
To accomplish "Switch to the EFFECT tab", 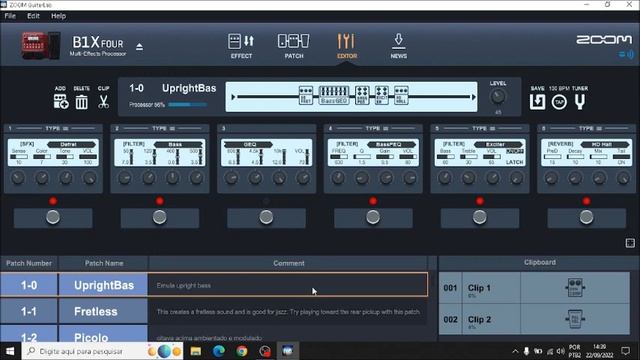I will tap(241, 46).
